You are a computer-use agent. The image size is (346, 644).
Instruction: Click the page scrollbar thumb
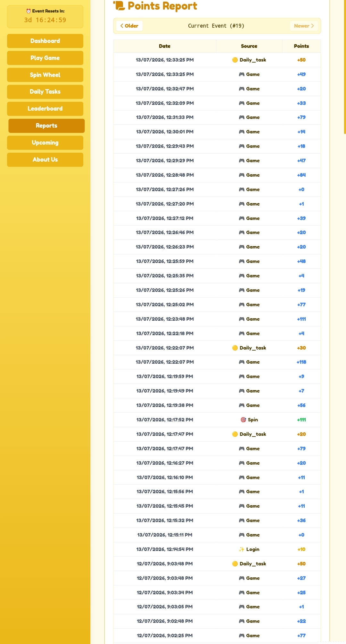pyautogui.click(x=345, y=67)
